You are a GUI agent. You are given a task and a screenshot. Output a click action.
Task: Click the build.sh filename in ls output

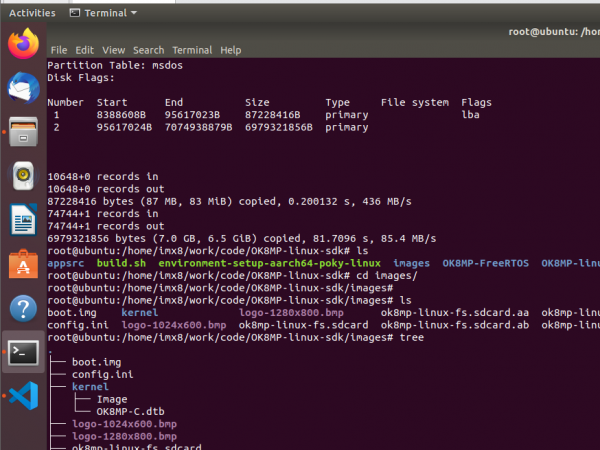[115, 263]
